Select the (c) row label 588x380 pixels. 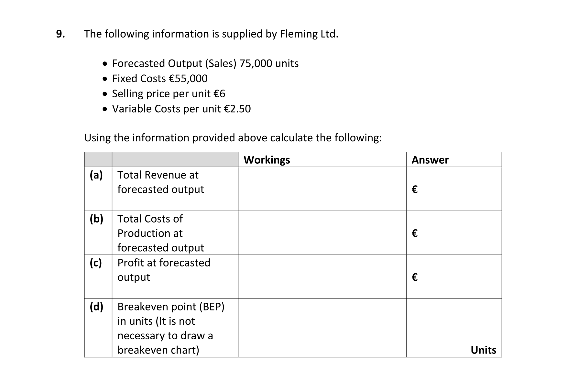click(x=96, y=263)
